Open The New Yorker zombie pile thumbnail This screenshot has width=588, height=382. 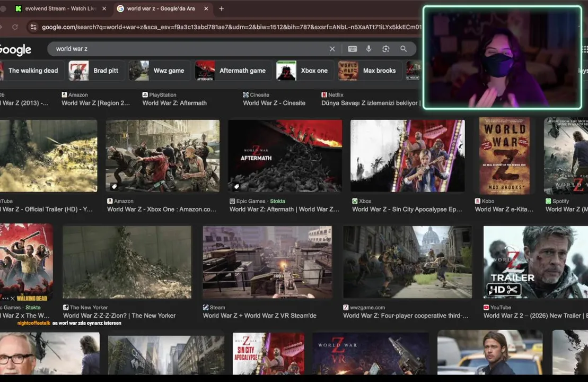127,262
